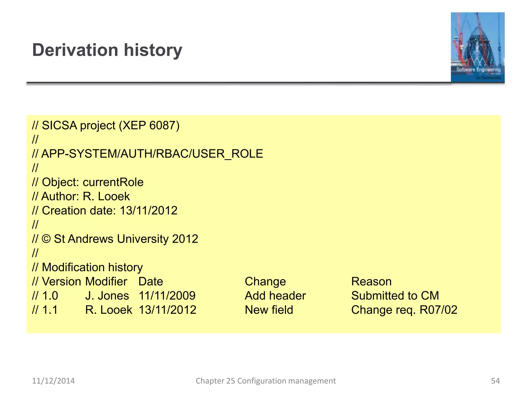The width and height of the screenshot is (532, 399).
Task: Click the 'Version' column heading
Action: (62, 282)
